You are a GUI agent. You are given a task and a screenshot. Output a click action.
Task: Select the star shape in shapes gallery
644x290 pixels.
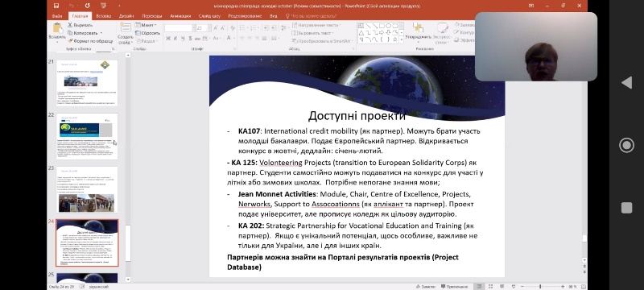pos(394,39)
